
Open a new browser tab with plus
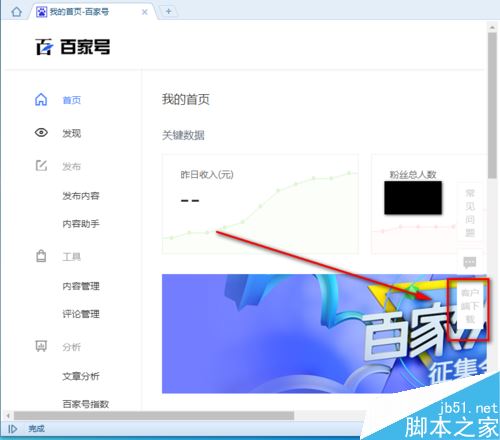168,12
